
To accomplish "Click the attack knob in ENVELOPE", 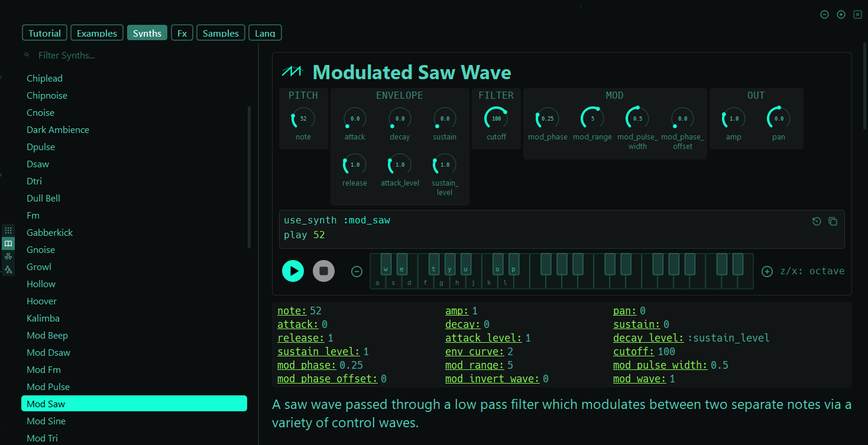I will pos(355,118).
